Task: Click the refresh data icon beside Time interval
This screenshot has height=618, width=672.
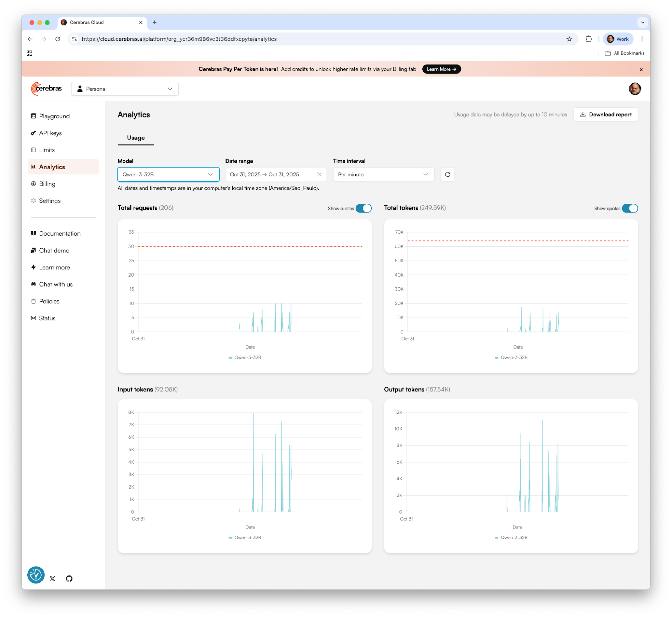Action: coord(448,174)
